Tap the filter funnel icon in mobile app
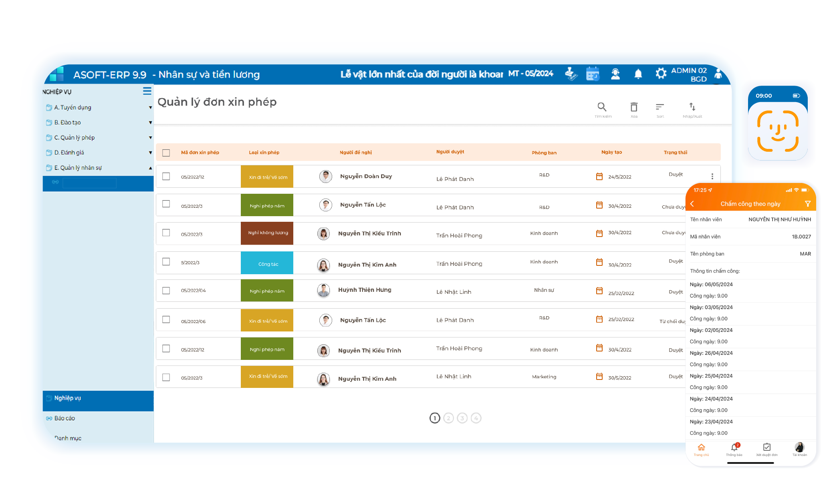 (x=808, y=204)
